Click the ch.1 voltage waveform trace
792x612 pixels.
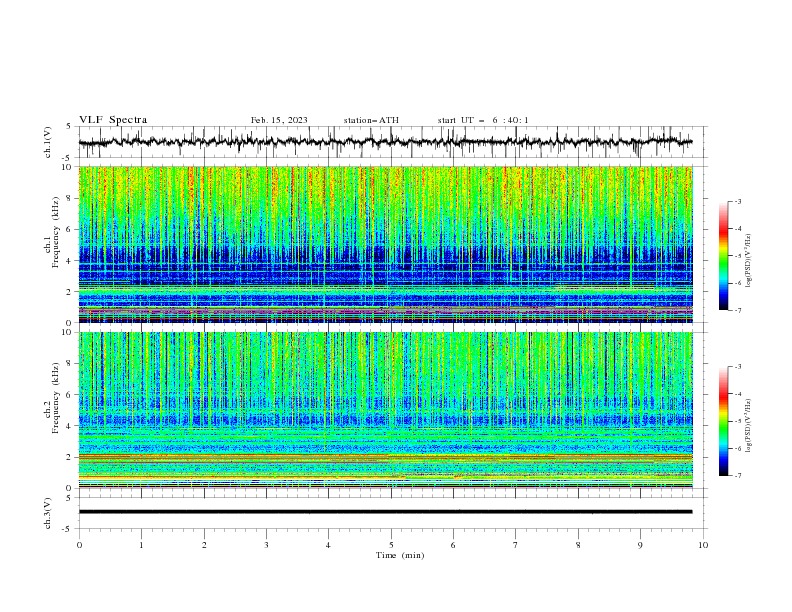[x=385, y=142]
